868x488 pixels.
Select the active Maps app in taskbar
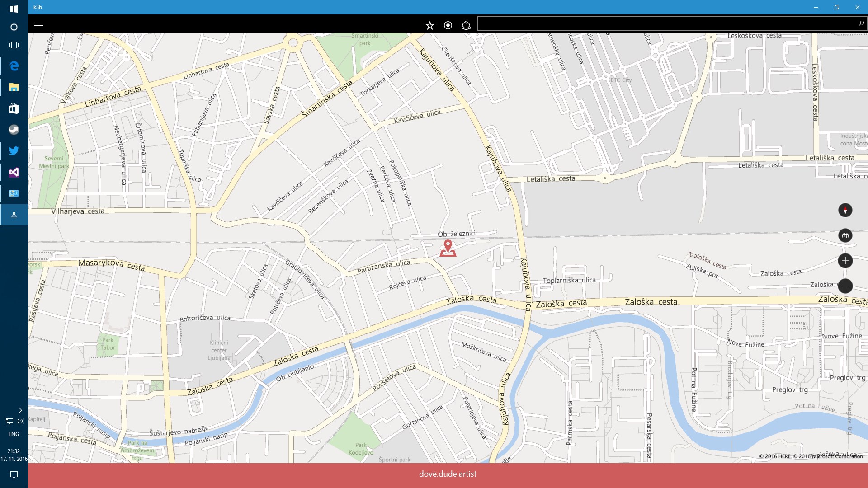point(14,215)
